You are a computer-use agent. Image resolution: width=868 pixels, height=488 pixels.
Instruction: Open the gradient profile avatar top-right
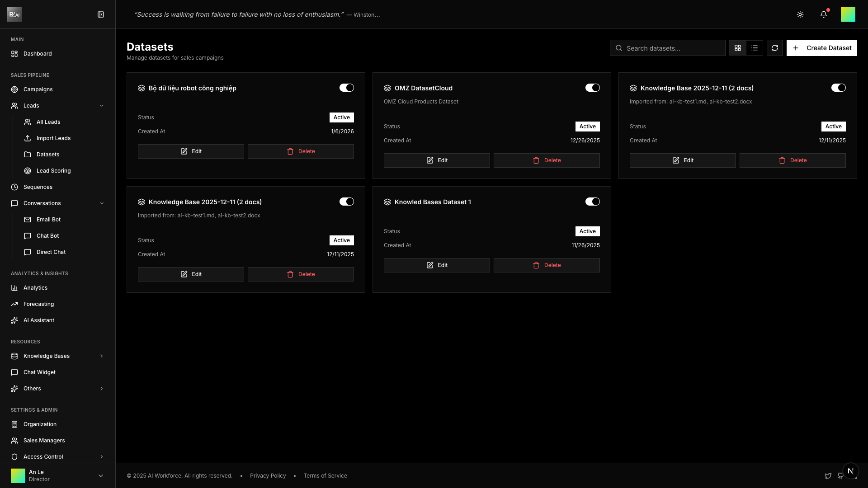coord(848,14)
